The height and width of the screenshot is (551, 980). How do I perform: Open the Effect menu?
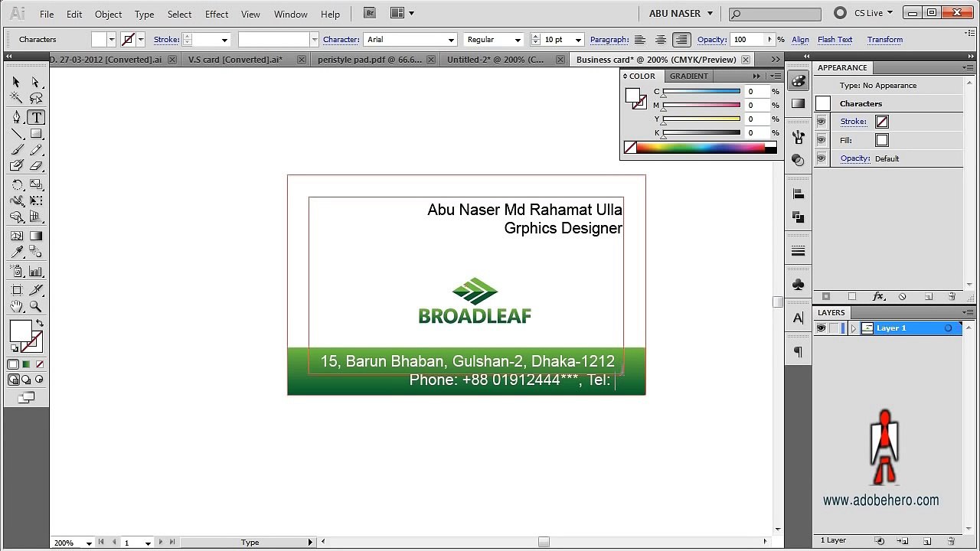(x=217, y=14)
